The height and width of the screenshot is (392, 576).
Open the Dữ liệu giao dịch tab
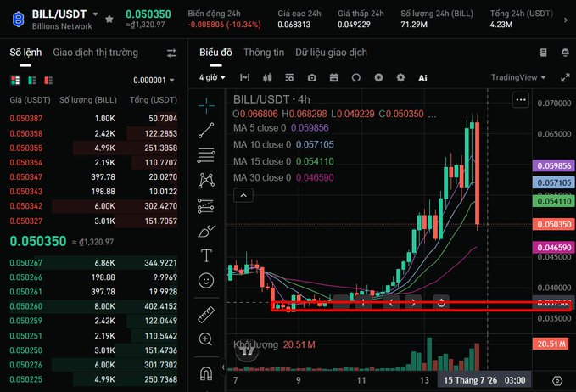(x=331, y=53)
